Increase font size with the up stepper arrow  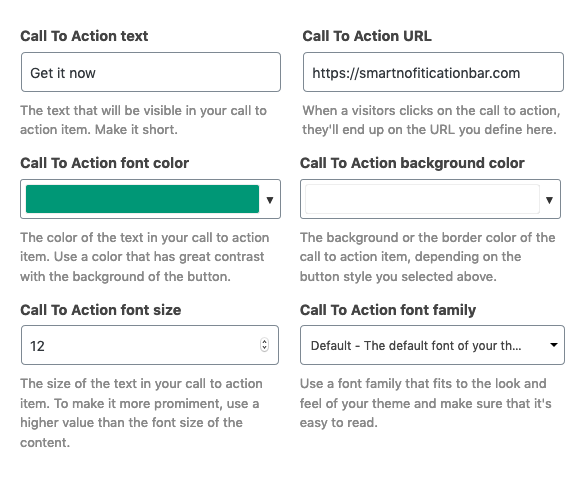[264, 341]
